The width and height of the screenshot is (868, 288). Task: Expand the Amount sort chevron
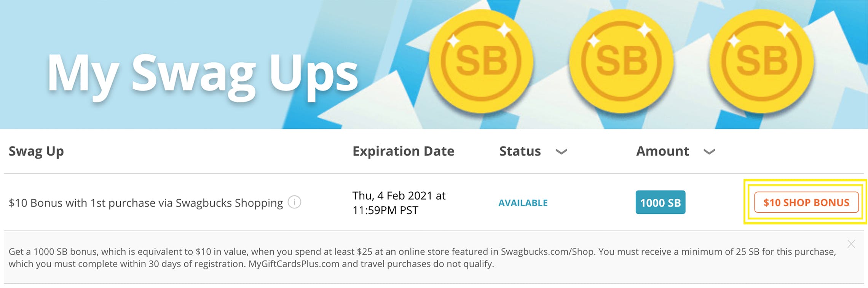click(709, 152)
